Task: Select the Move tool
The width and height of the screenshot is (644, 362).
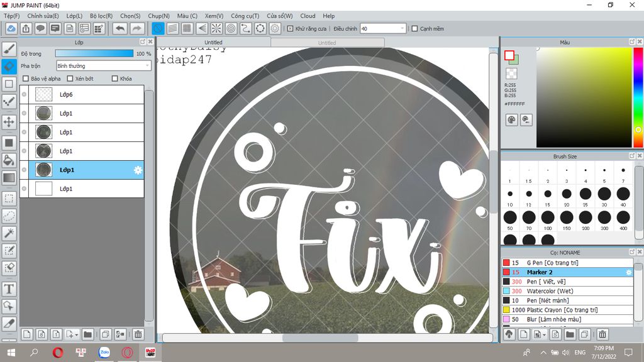Action: [9, 122]
